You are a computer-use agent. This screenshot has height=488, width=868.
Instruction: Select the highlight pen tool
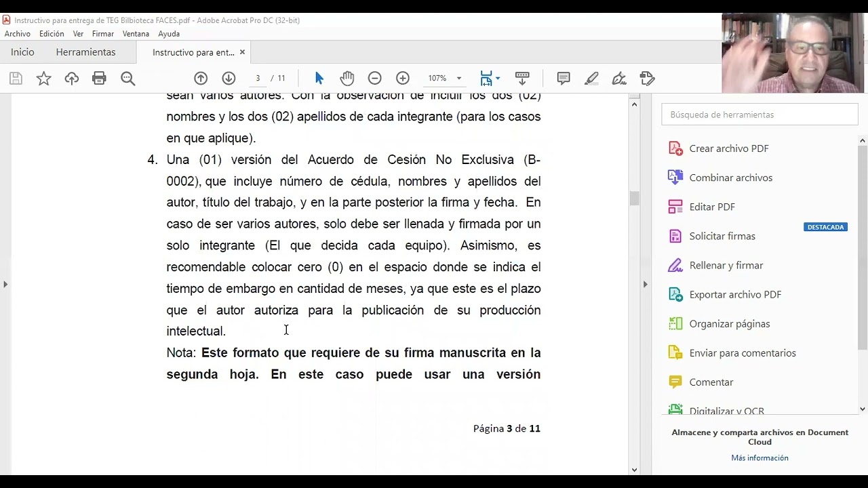pos(591,79)
